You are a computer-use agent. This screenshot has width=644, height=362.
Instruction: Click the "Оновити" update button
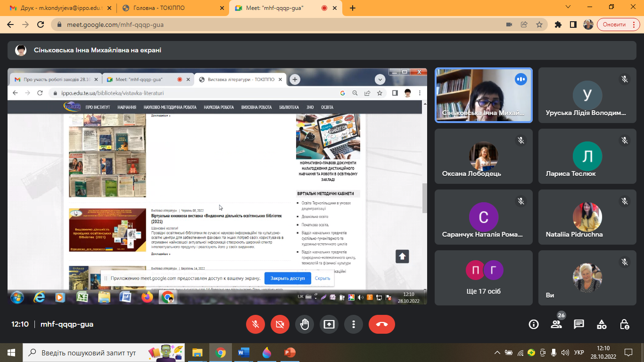point(618,25)
